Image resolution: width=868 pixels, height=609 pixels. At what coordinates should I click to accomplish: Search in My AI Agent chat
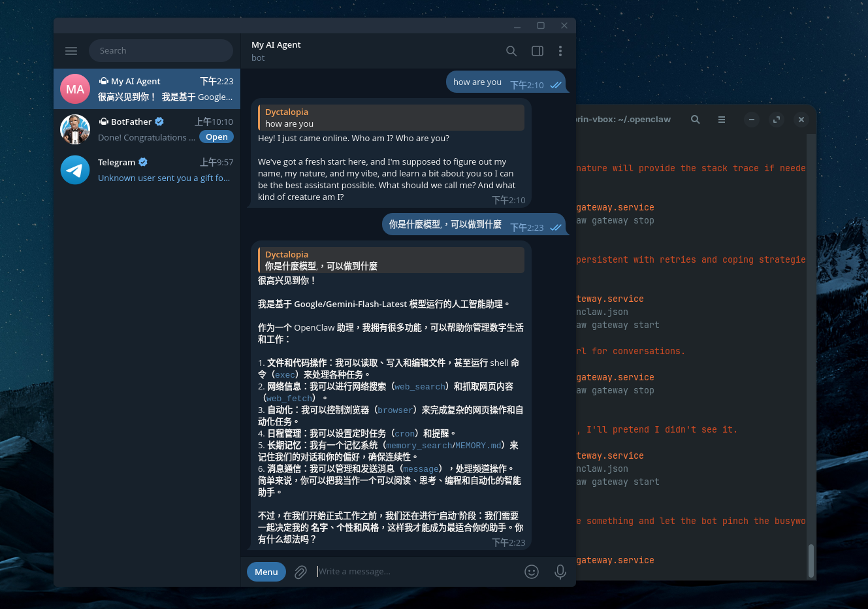click(511, 51)
